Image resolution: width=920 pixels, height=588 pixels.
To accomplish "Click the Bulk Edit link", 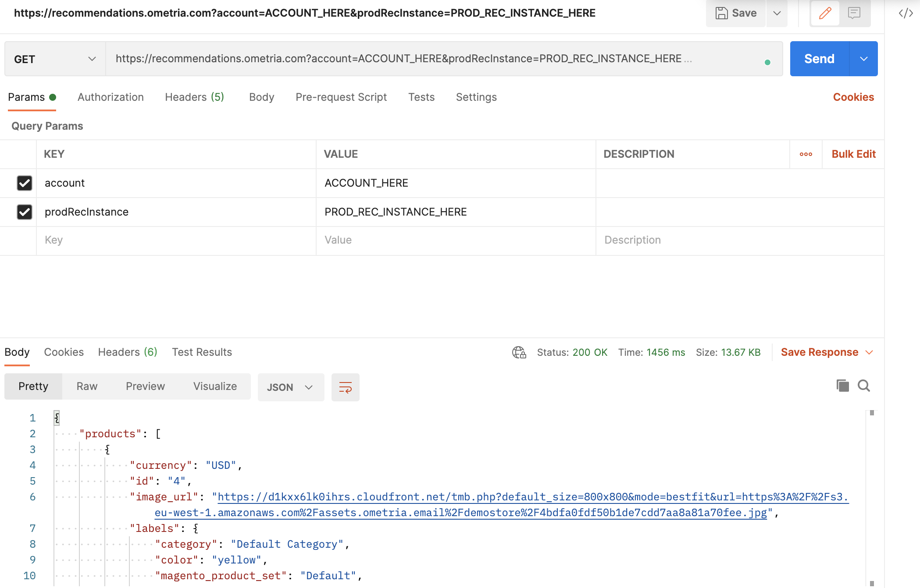I will click(x=853, y=154).
